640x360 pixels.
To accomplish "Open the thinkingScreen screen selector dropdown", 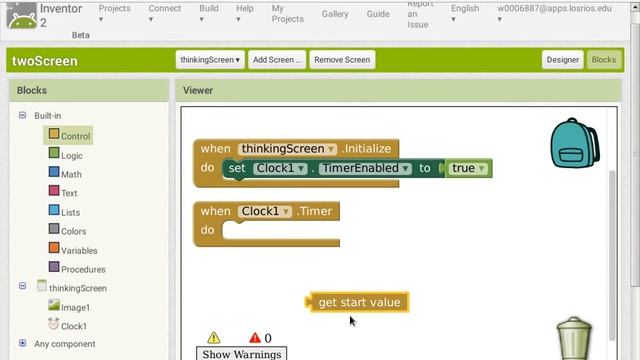I will pos(210,60).
